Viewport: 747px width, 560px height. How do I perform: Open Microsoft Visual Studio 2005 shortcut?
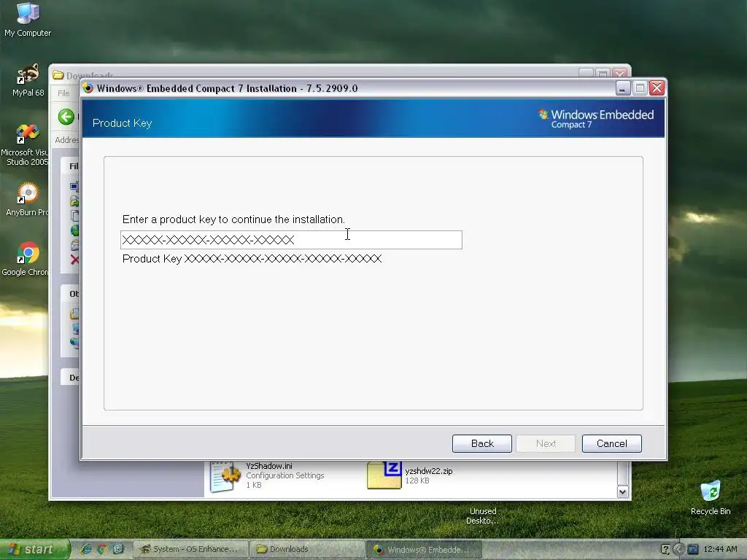(x=25, y=144)
